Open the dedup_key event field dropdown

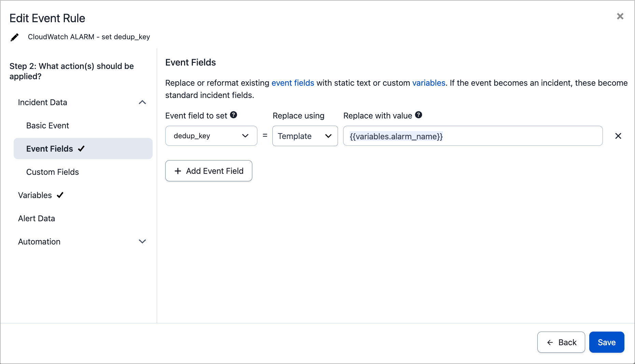click(211, 136)
